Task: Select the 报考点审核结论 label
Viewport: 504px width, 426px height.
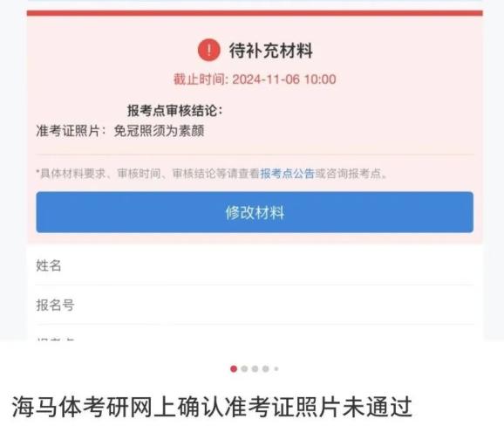Action: 175,111
